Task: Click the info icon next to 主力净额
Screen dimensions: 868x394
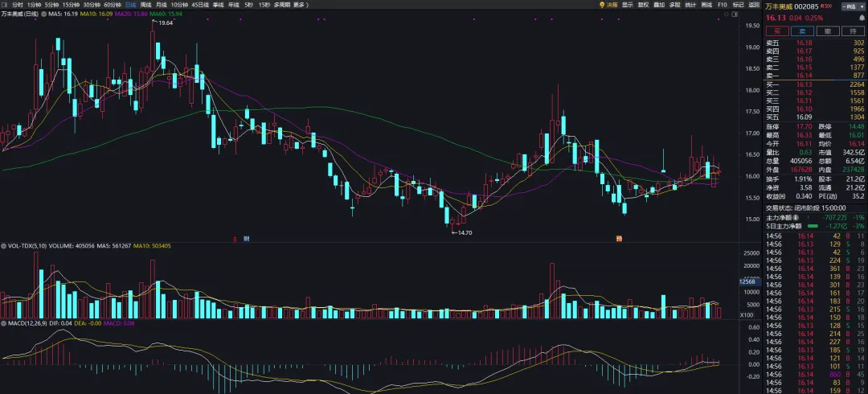Action: coord(796,218)
